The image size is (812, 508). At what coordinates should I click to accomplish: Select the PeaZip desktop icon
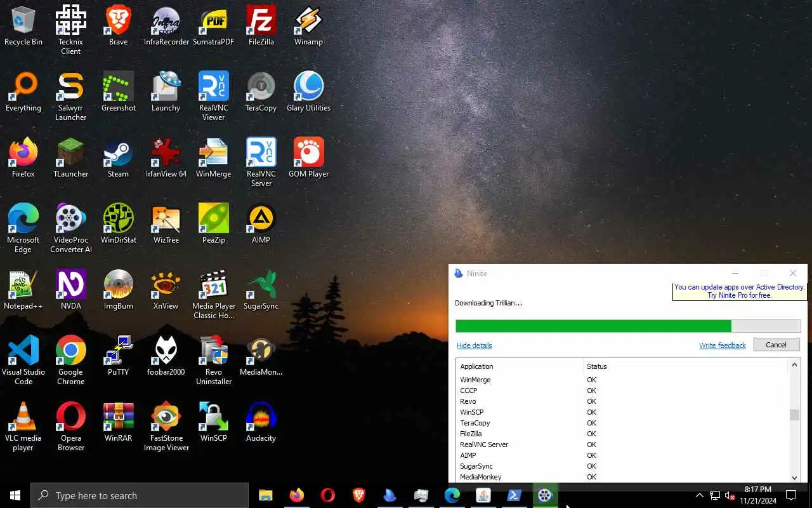214,225
